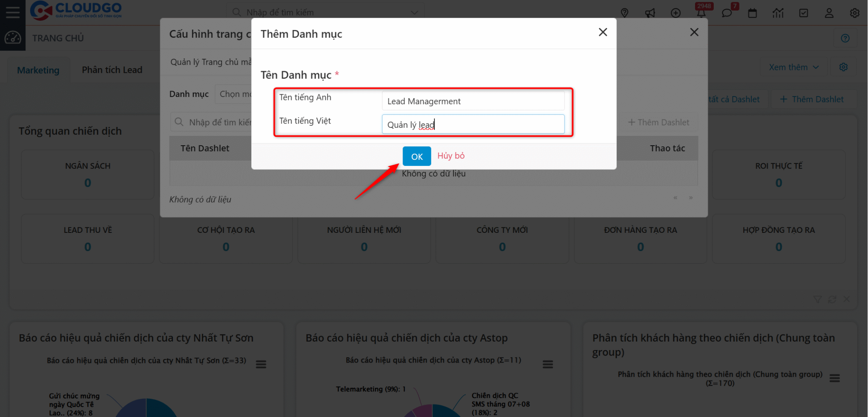Open the calendar icon
Screen dimensions: 868x417
[x=752, y=13]
